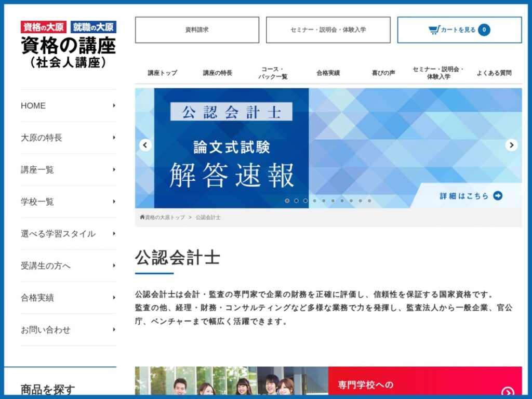Image resolution: width=532 pixels, height=399 pixels.
Task: Expand the お問い合わせ sidebar arrow
Action: click(x=114, y=329)
